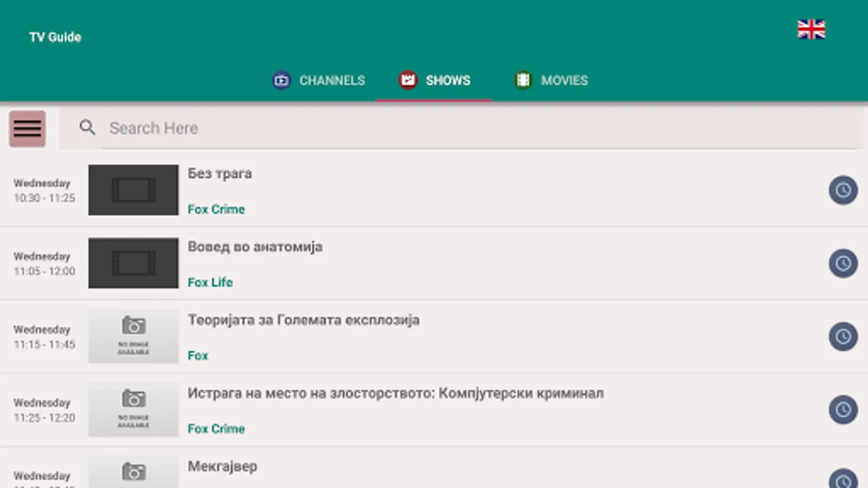The width and height of the screenshot is (868, 488).
Task: Open thumbnail for Без трага
Action: (x=133, y=190)
